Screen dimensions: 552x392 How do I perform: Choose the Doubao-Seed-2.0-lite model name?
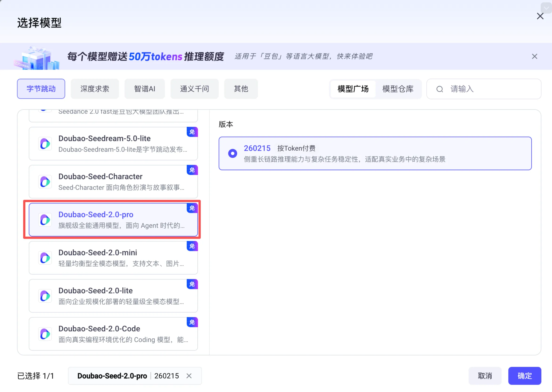[x=96, y=291]
